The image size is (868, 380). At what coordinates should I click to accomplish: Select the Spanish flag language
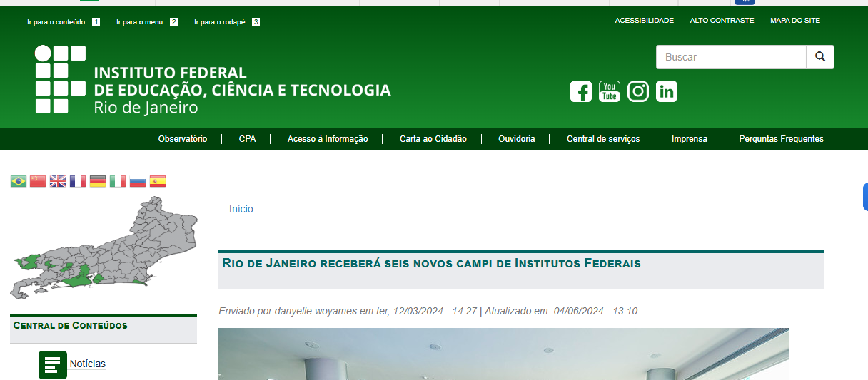click(x=158, y=181)
